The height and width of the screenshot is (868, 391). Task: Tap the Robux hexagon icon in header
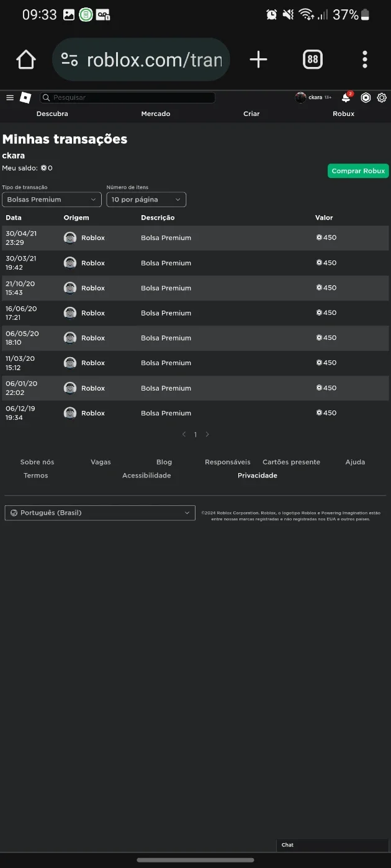(x=366, y=97)
